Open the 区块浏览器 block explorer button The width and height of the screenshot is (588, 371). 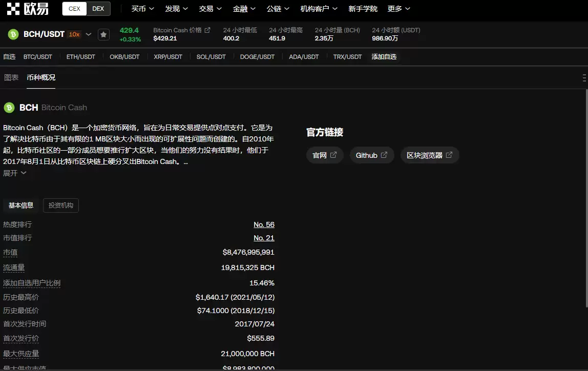pyautogui.click(x=430, y=155)
